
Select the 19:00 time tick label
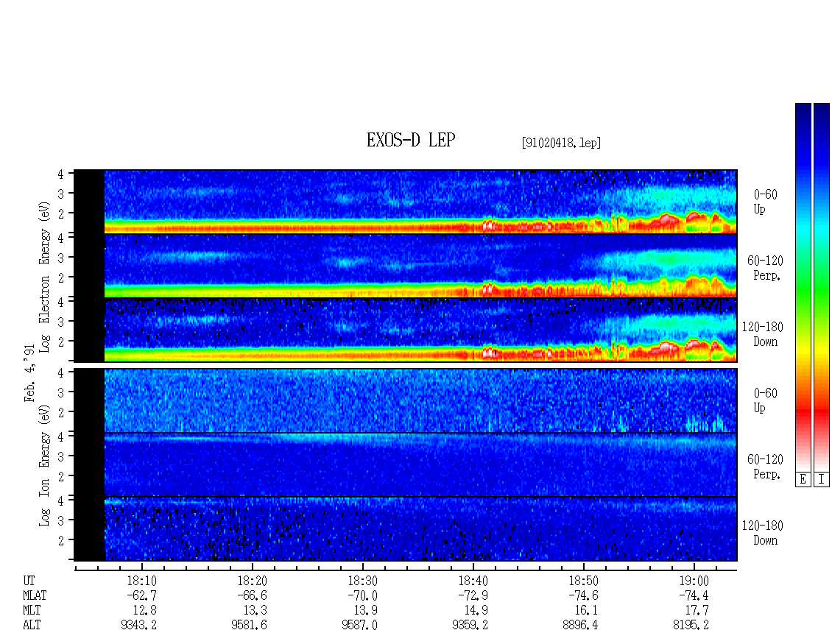pyautogui.click(x=694, y=581)
